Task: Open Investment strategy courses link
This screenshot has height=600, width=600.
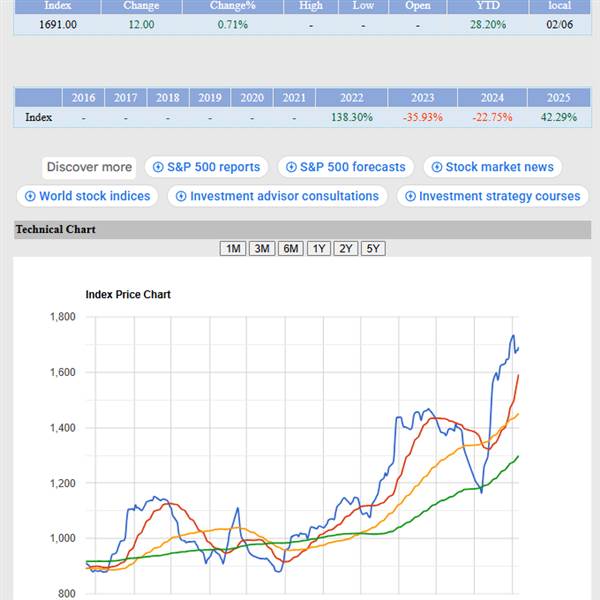Action: [492, 196]
